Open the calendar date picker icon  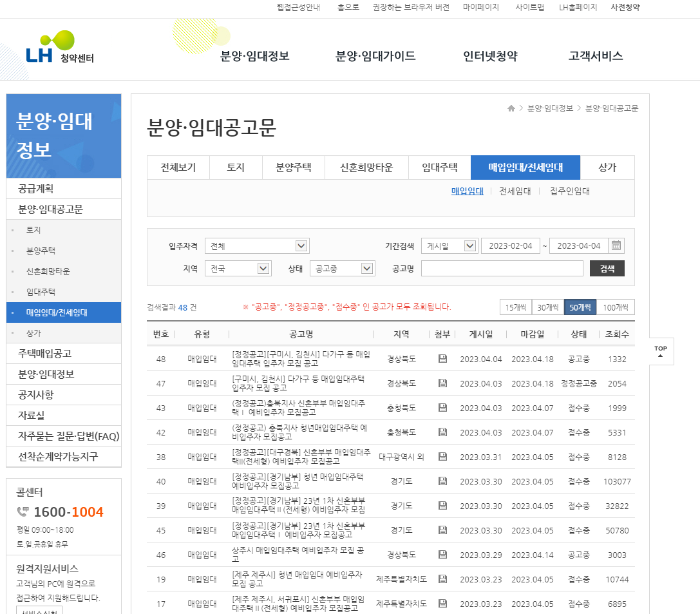(x=616, y=245)
